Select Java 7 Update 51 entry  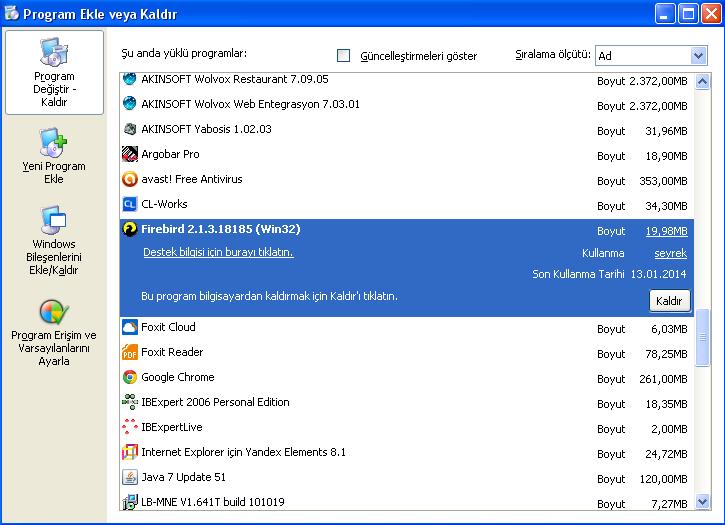[406, 477]
